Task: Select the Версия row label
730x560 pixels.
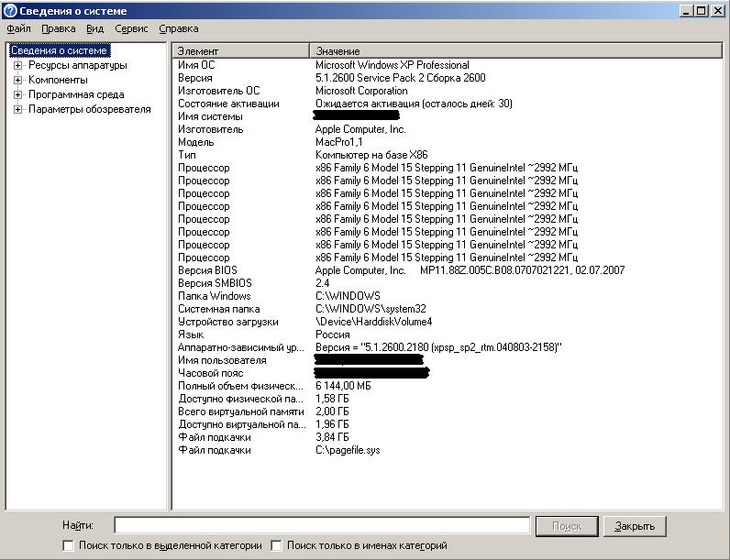Action: click(195, 78)
